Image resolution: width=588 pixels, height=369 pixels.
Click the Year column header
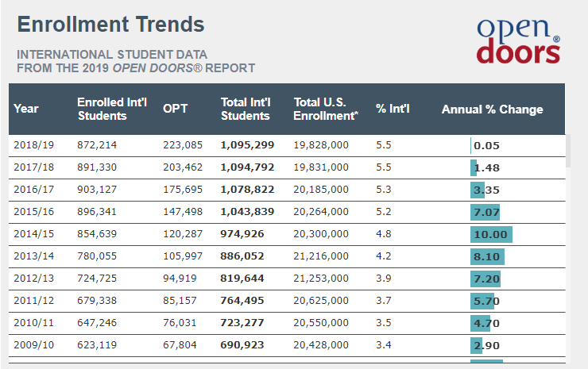pyautogui.click(x=26, y=109)
